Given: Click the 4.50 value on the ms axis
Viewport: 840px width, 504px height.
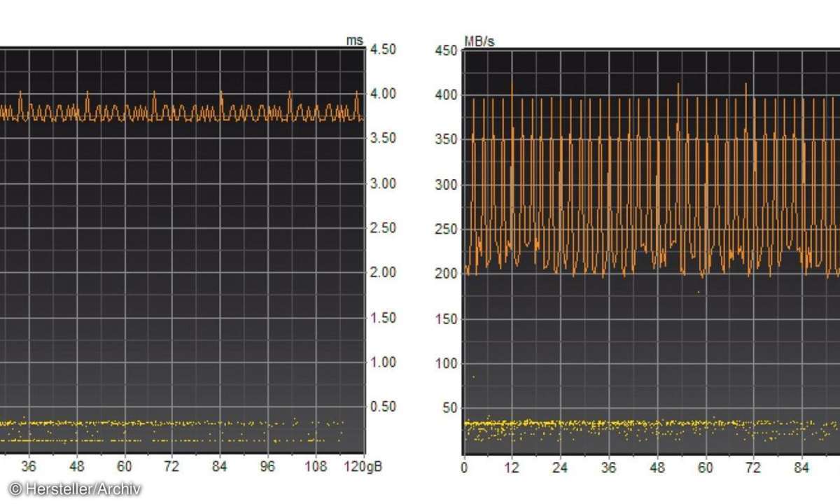Looking at the screenshot, I should click(384, 49).
